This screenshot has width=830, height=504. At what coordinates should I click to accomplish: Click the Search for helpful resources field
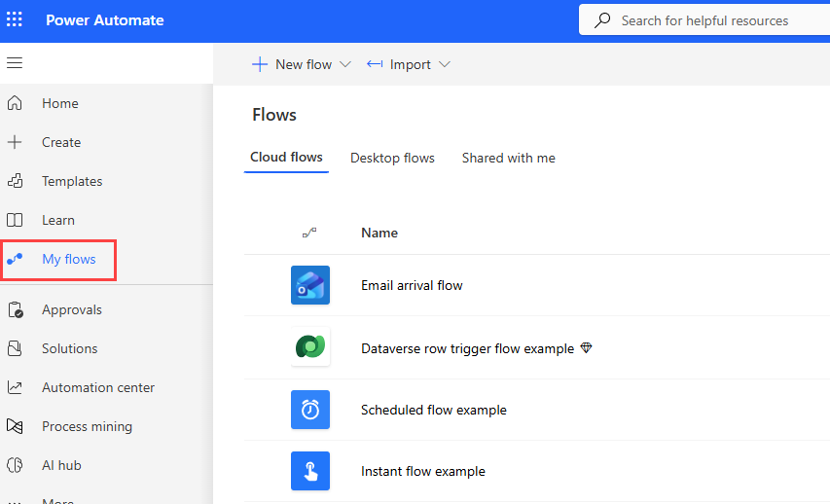coord(704,20)
